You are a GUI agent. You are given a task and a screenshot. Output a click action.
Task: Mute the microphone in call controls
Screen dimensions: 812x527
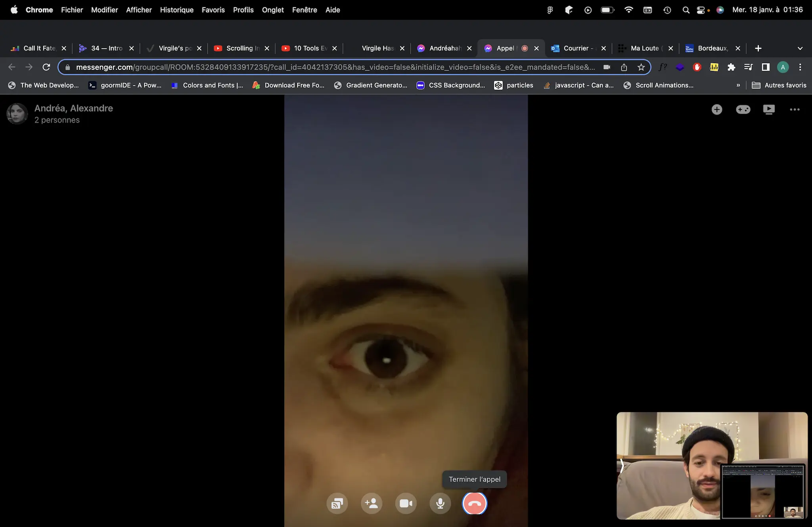point(440,504)
